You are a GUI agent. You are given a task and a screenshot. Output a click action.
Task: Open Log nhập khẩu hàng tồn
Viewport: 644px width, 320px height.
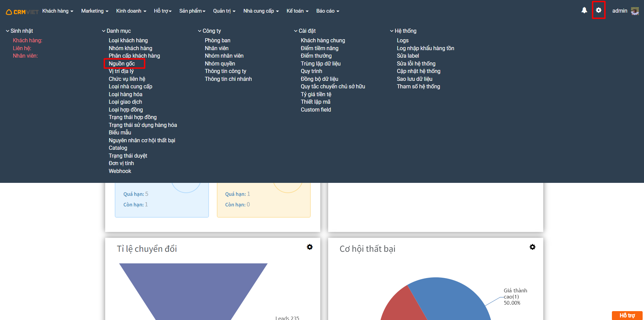click(x=425, y=48)
